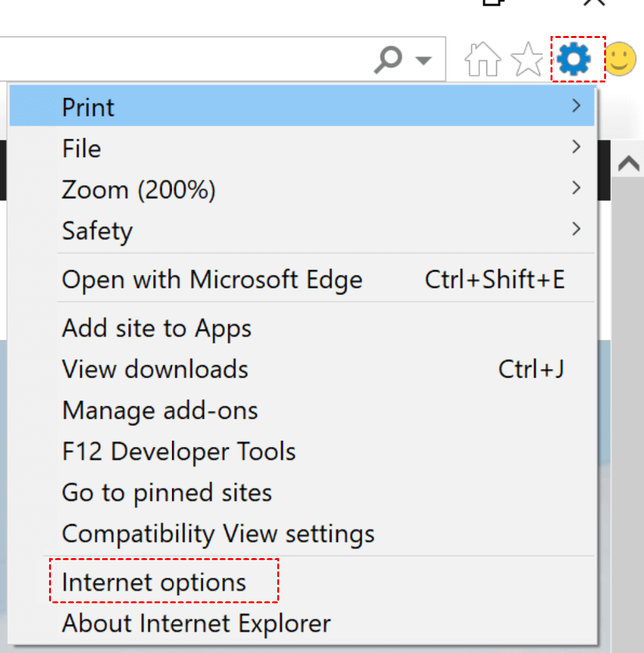Screen dimensions: 644x653
Task: Expand the File submenu arrow
Action: [576, 147]
